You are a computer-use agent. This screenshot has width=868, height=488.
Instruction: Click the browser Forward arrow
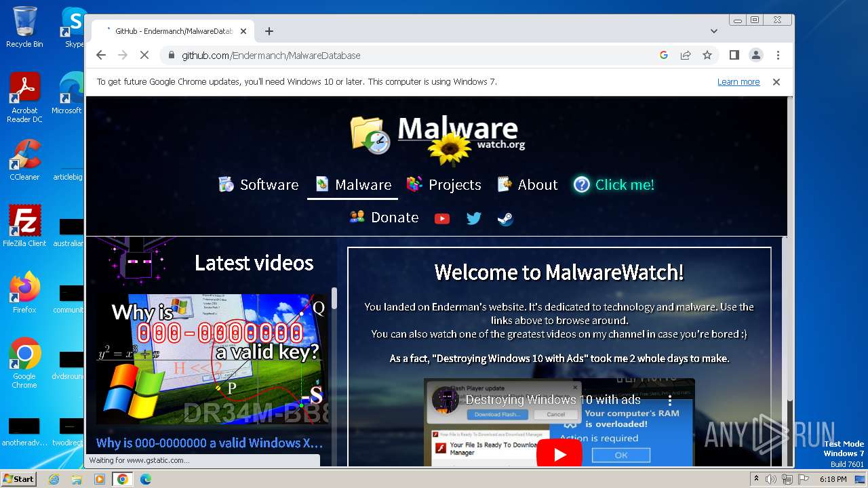click(123, 56)
